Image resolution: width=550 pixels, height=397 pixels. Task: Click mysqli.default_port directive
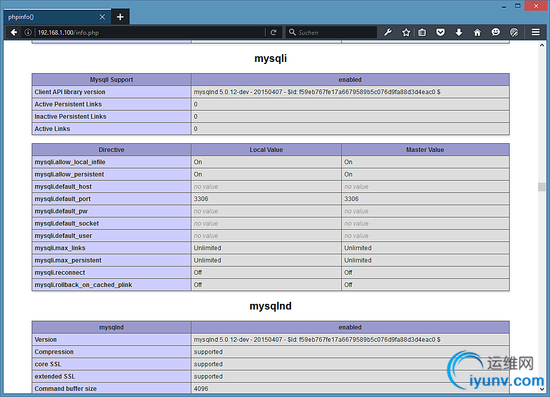click(62, 199)
